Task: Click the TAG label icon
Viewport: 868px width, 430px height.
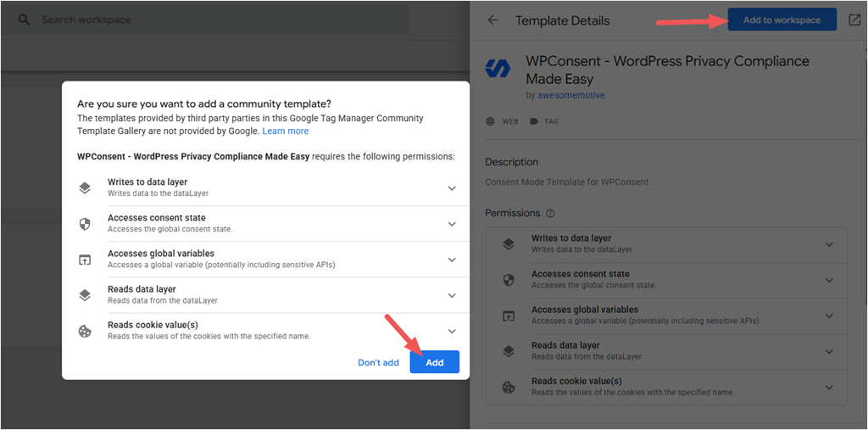Action: click(x=534, y=121)
